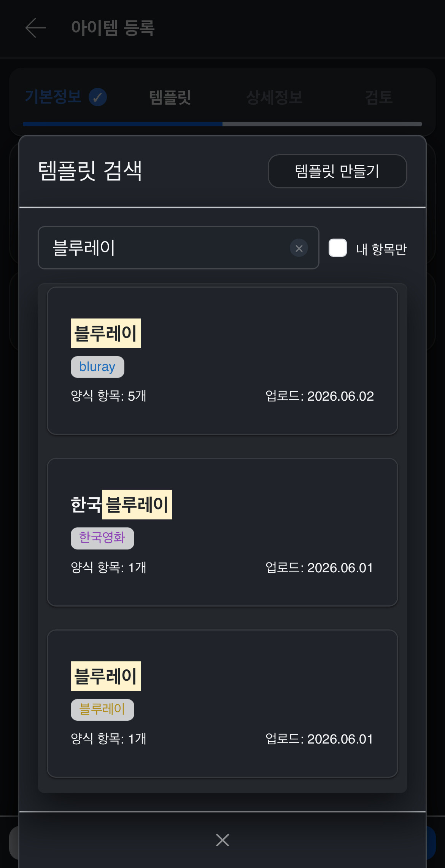The height and width of the screenshot is (868, 445).
Task: Select the 블루레이 template with 5 items
Action: [222, 361]
